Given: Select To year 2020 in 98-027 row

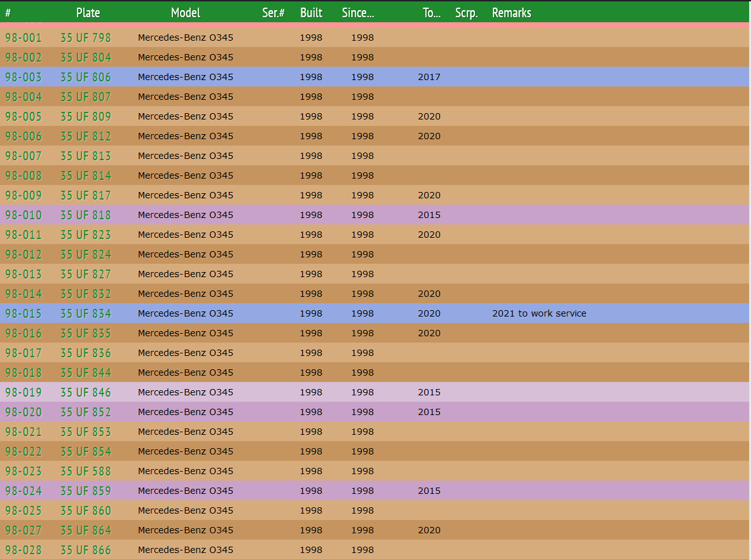Looking at the screenshot, I should click(429, 530).
